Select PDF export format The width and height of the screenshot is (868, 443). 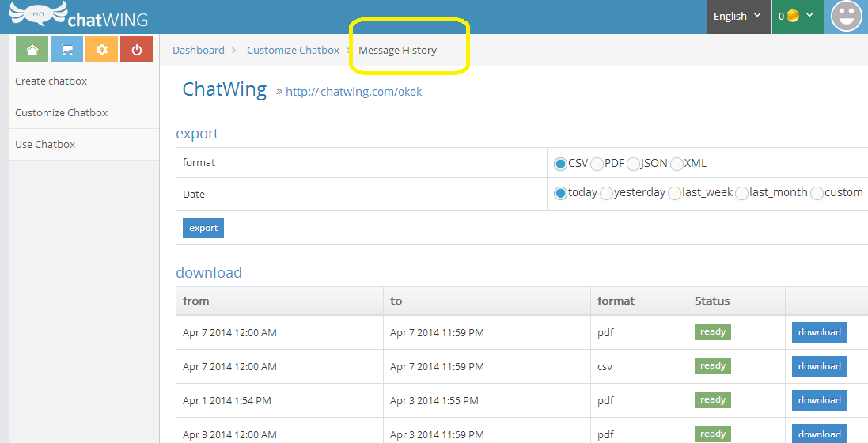(x=597, y=164)
